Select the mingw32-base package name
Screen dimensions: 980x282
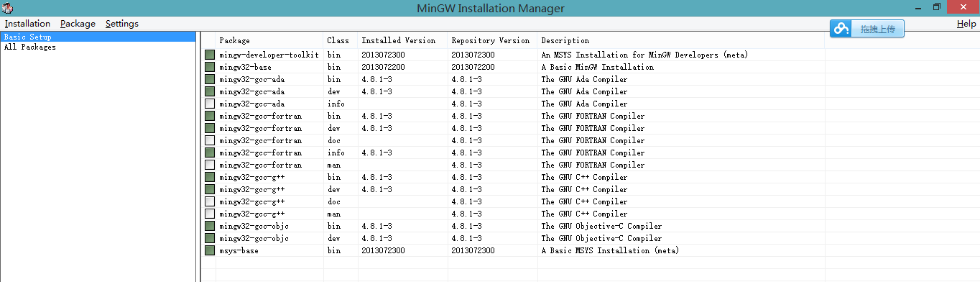coord(245,67)
